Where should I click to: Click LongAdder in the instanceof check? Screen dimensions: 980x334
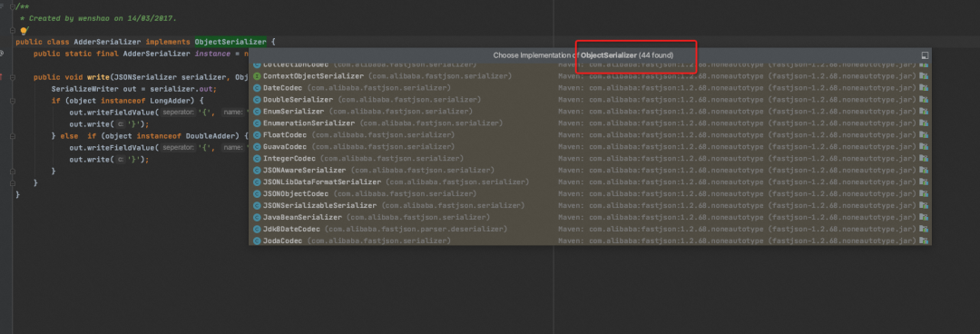[170, 101]
